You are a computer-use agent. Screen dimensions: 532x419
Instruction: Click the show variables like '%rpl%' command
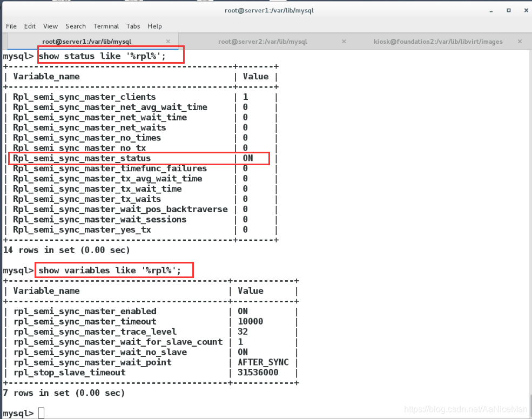pos(110,271)
